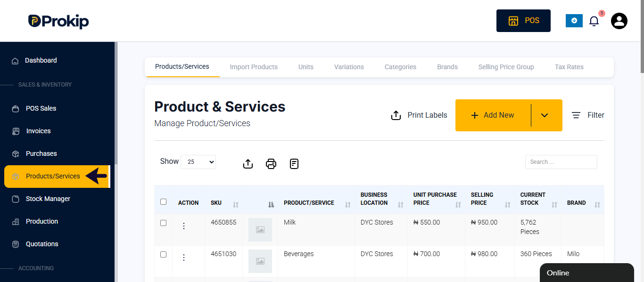Open the Online chat widget
The width and height of the screenshot is (644, 282).
click(x=587, y=273)
